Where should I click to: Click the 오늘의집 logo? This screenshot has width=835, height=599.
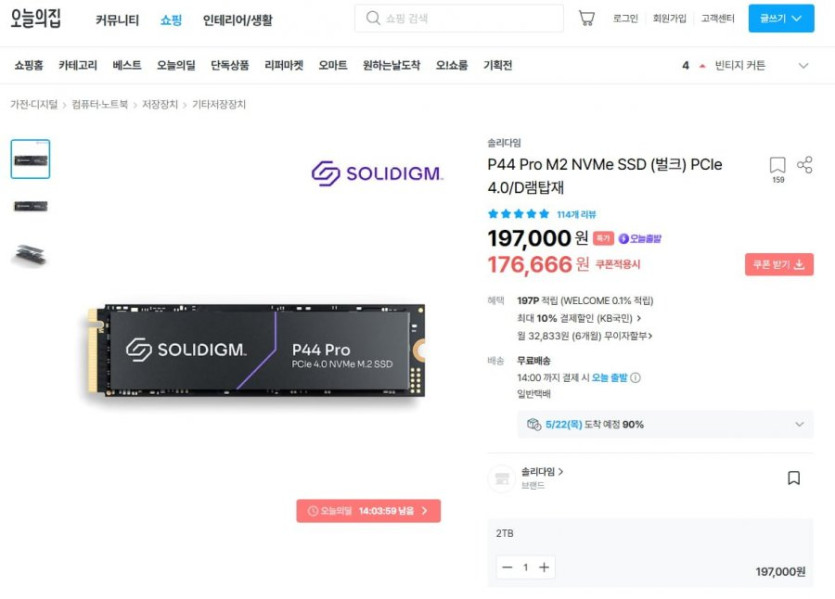tap(36, 18)
